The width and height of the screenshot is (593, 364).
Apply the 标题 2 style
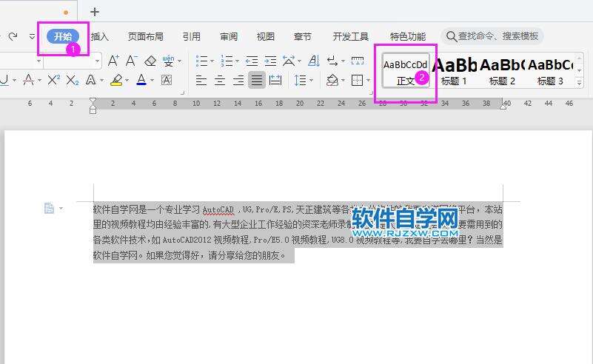502,70
